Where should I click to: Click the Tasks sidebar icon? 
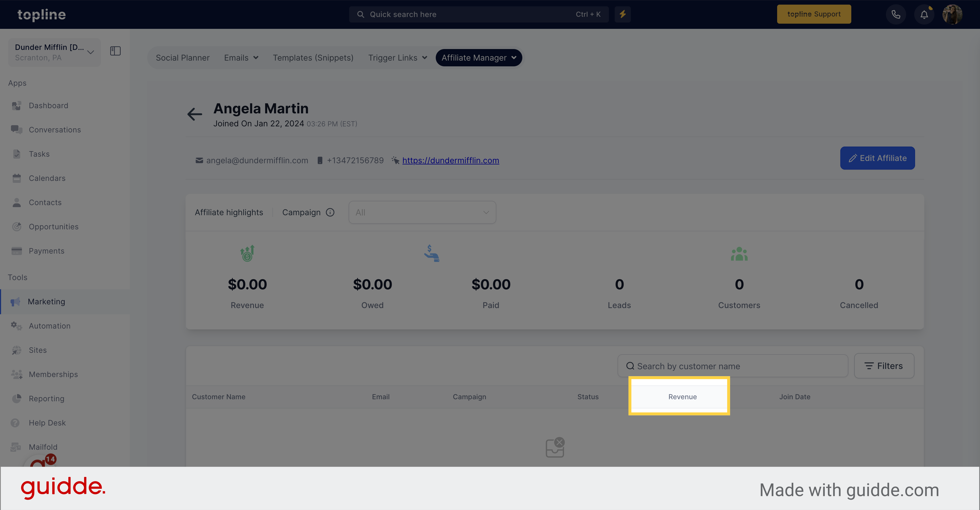coord(16,154)
